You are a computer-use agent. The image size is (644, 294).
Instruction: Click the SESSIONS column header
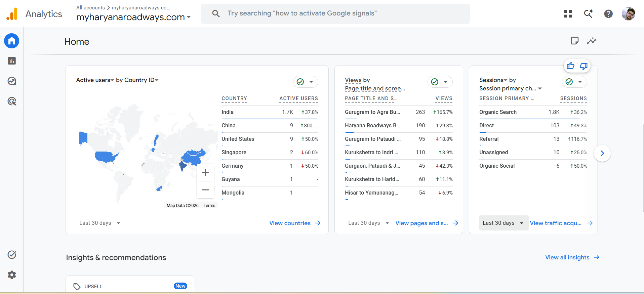point(573,98)
